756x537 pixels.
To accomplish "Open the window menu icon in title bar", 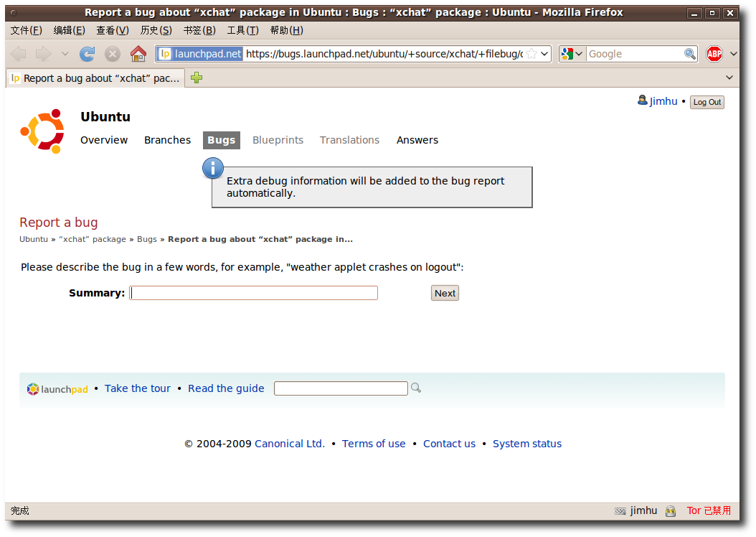I will (13, 13).
